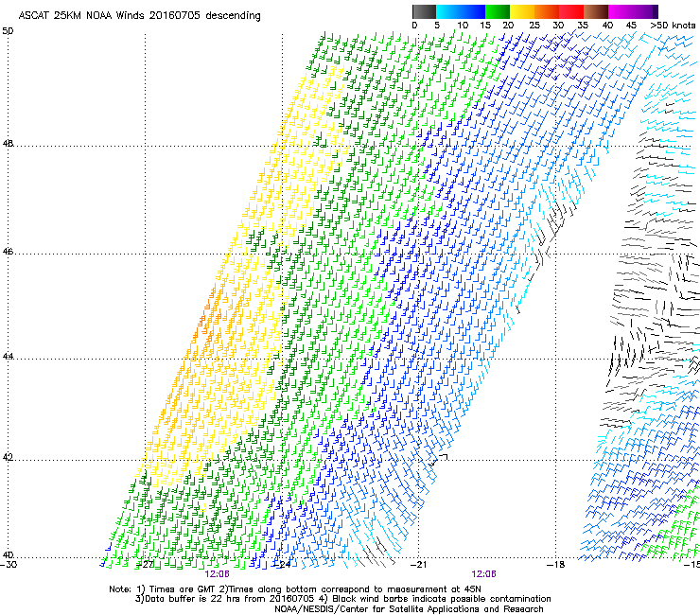Image resolution: width=700 pixels, height=615 pixels.
Task: Click the legend tick label '40'
Action: [607, 26]
